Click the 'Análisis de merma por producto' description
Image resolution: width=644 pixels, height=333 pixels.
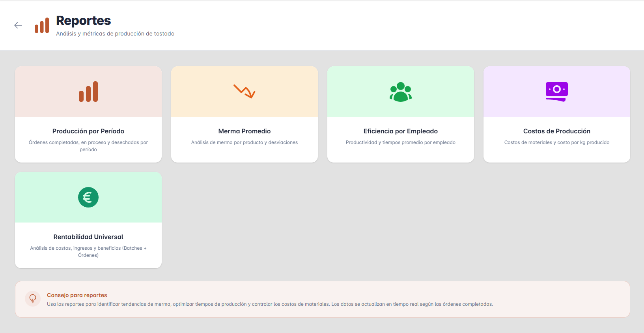(x=245, y=142)
